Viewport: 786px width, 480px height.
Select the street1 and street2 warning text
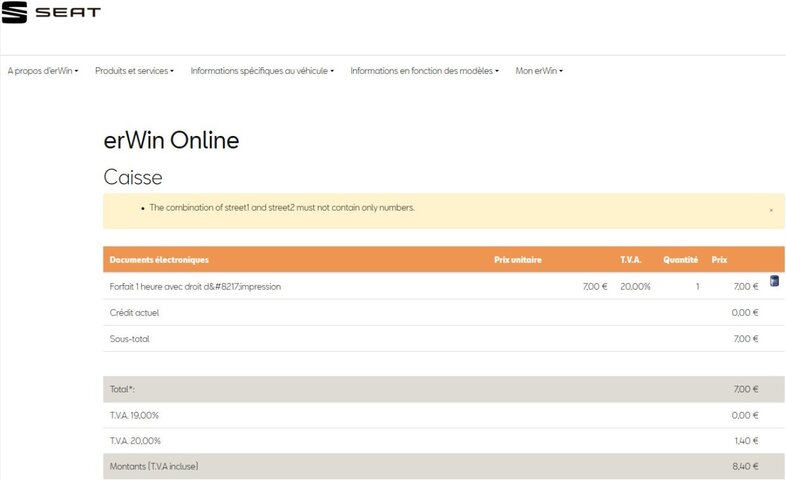[x=282, y=207]
